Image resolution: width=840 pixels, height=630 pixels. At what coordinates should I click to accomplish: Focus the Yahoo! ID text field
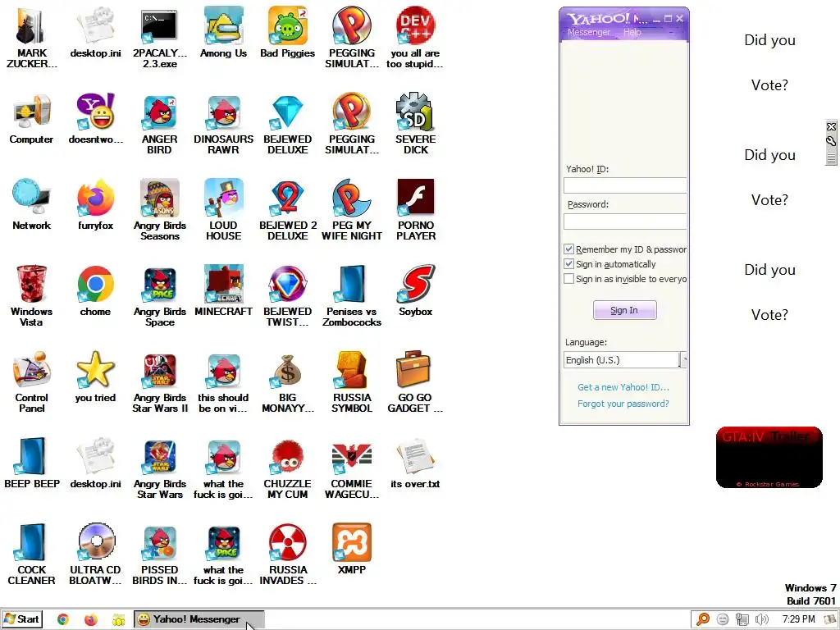click(x=625, y=185)
